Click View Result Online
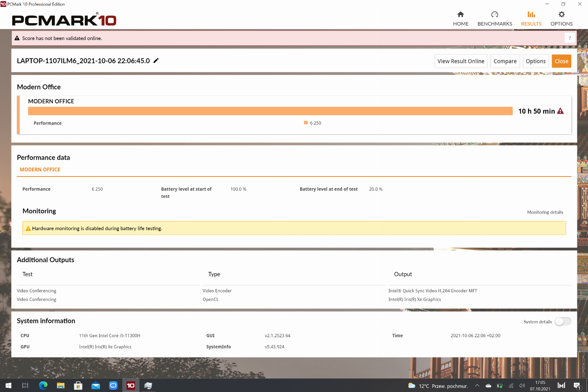Viewport: 588px width, 392px height. [x=461, y=61]
